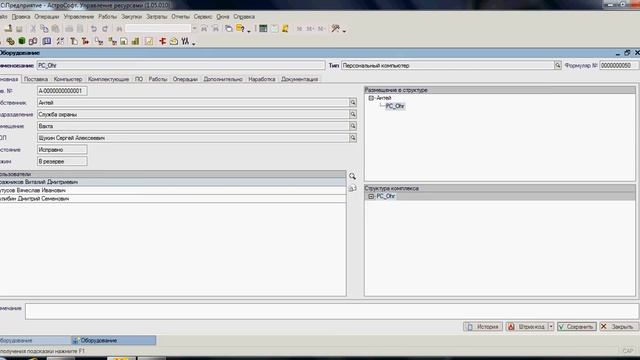Click the Формуляр № field 0000000050

(618, 65)
